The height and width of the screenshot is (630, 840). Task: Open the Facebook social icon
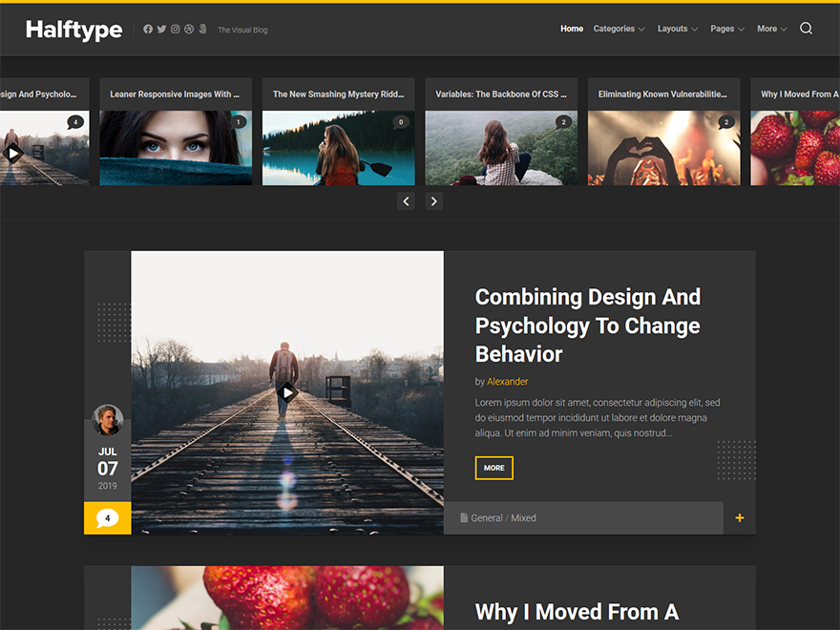(148, 29)
